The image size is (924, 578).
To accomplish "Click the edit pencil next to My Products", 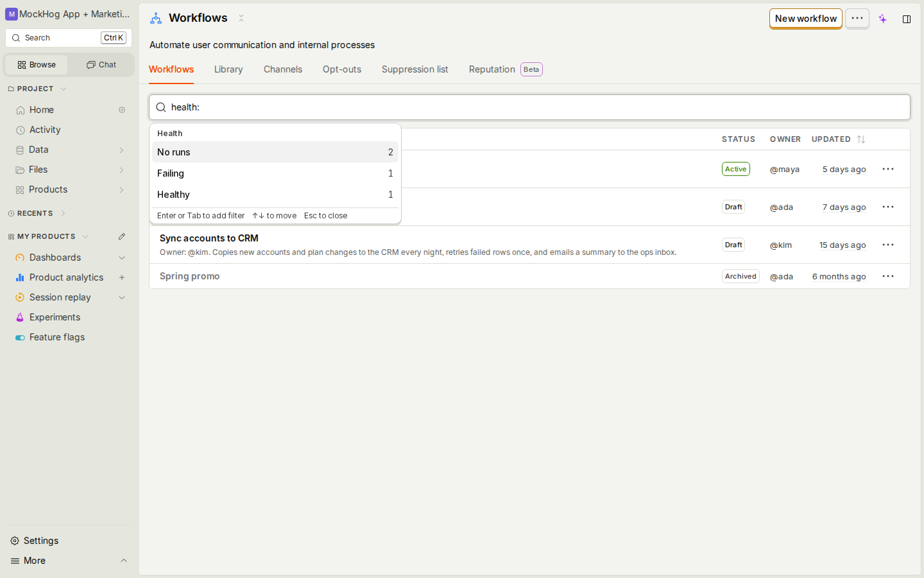I will click(122, 236).
